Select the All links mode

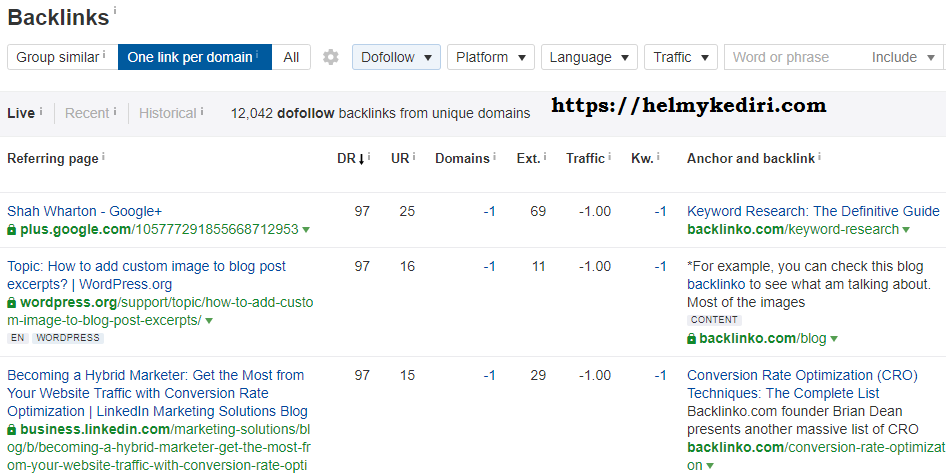pos(291,57)
